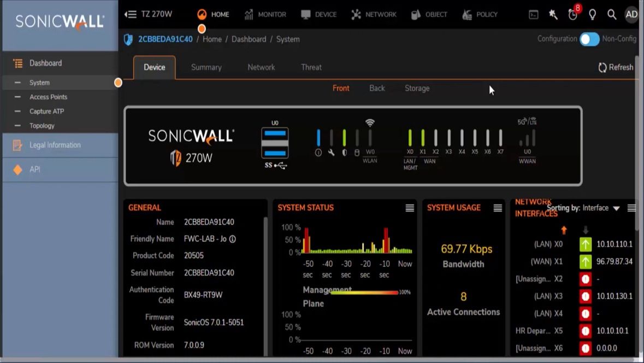Expand the Dashboard sidebar section
The width and height of the screenshot is (644, 363).
pos(60,63)
